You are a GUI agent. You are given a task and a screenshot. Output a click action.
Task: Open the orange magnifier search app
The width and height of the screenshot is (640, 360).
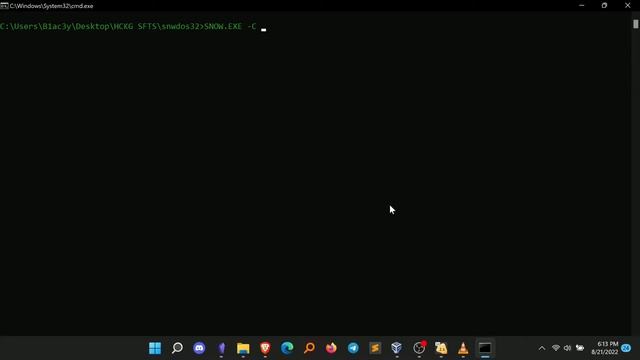309,348
